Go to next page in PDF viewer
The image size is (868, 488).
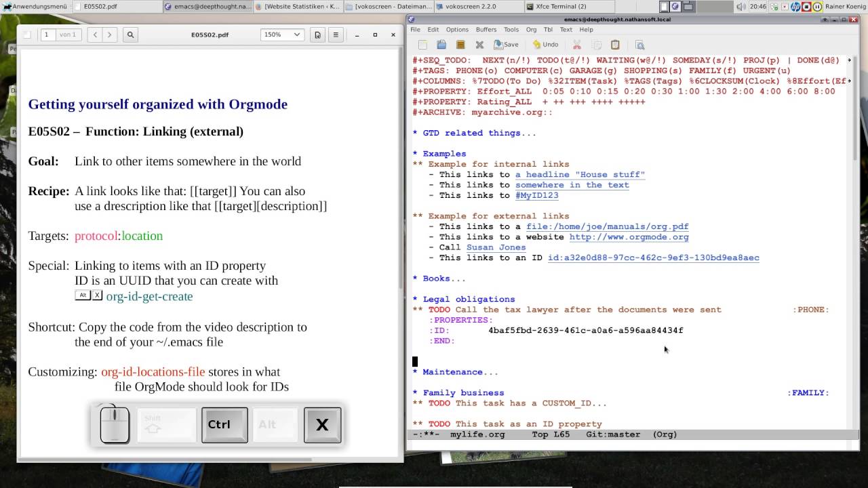[109, 35]
